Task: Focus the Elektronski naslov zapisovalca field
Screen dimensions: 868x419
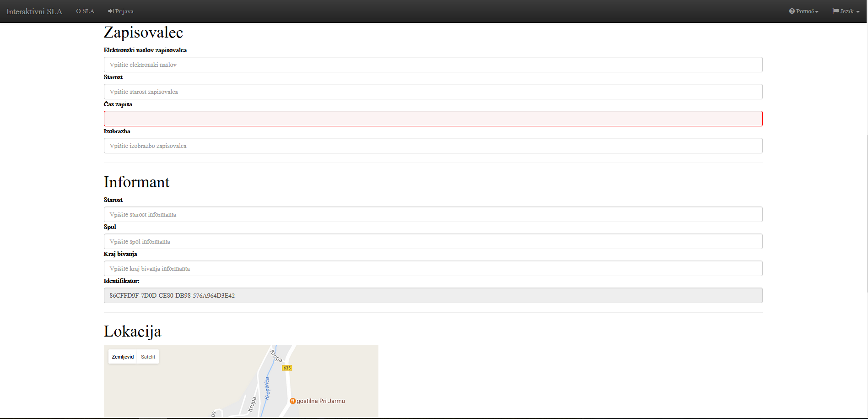Action: 433,65
